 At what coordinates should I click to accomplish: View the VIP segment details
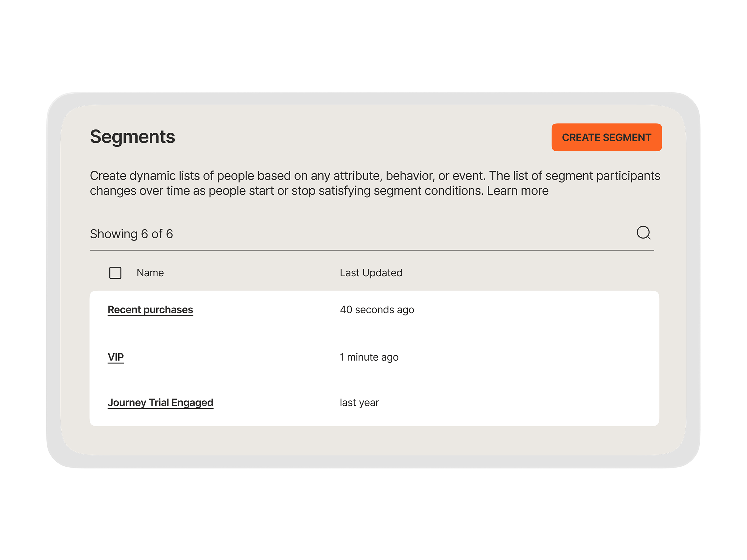click(x=115, y=357)
